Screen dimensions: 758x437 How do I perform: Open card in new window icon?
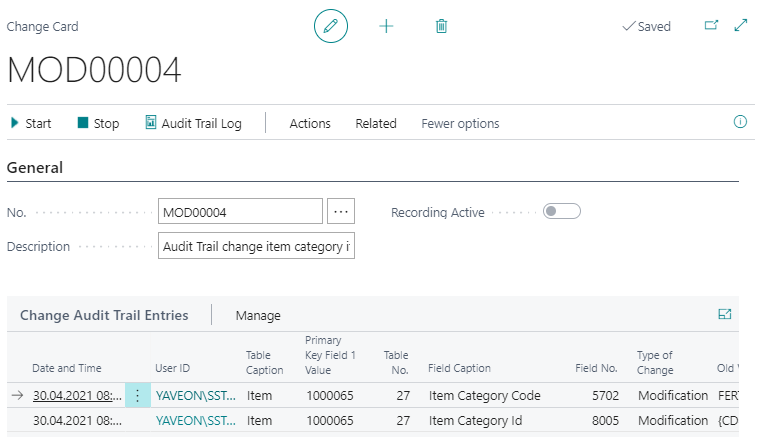(712, 26)
